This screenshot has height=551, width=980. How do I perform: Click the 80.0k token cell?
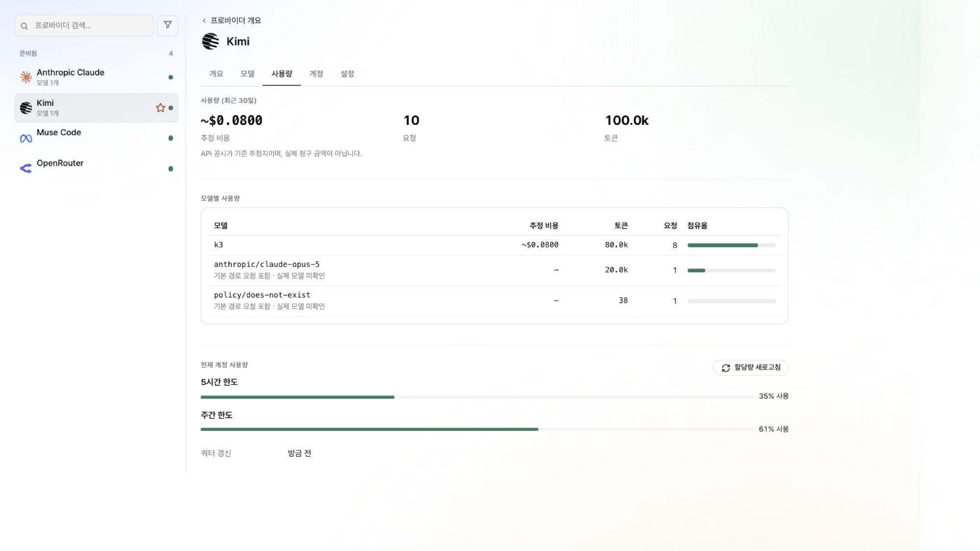tap(616, 245)
